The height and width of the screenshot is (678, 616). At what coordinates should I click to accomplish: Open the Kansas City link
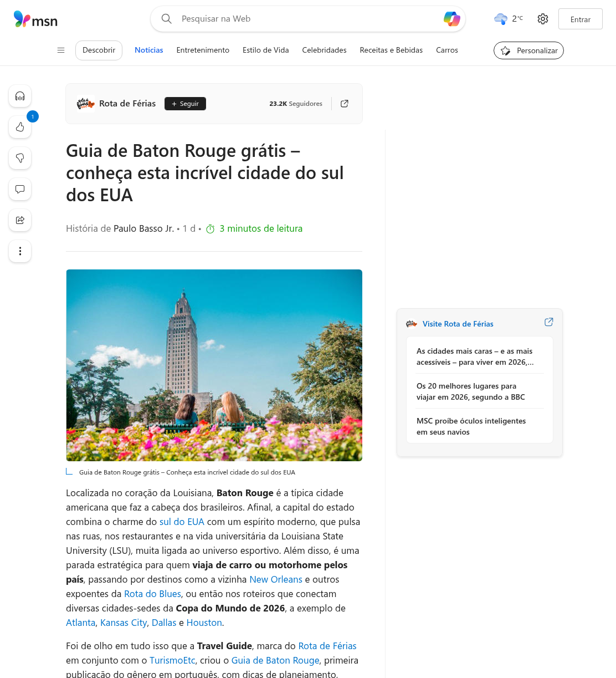pyautogui.click(x=124, y=623)
